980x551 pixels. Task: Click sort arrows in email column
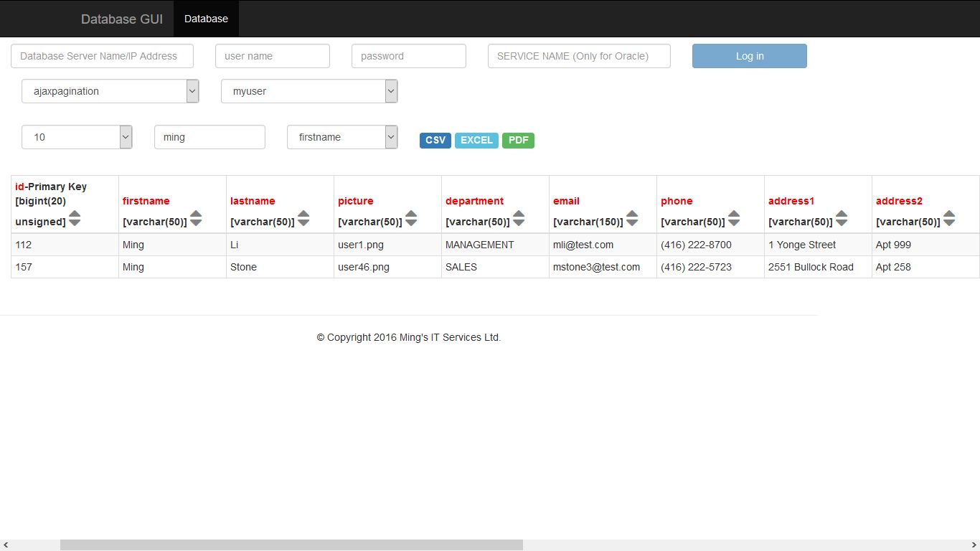[x=632, y=219]
